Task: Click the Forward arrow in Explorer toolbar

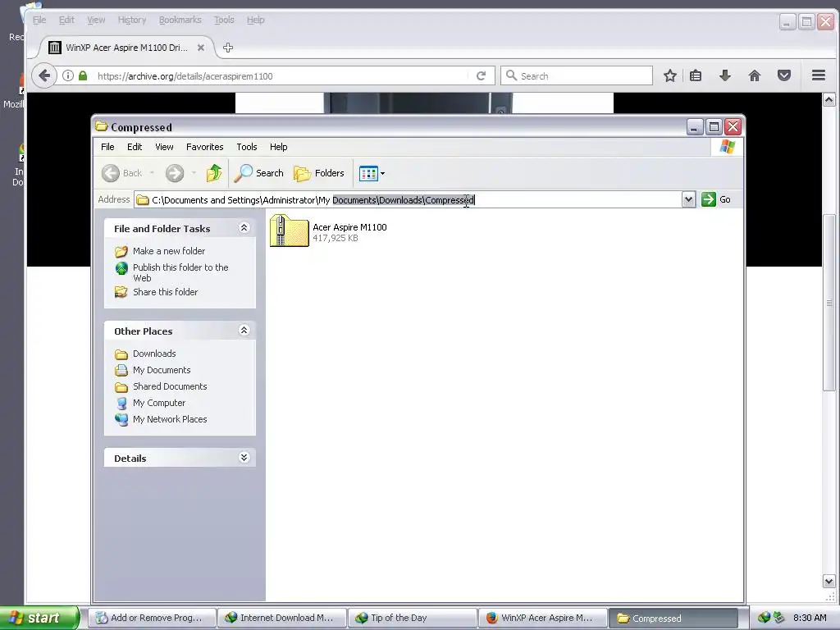Action: (175, 173)
